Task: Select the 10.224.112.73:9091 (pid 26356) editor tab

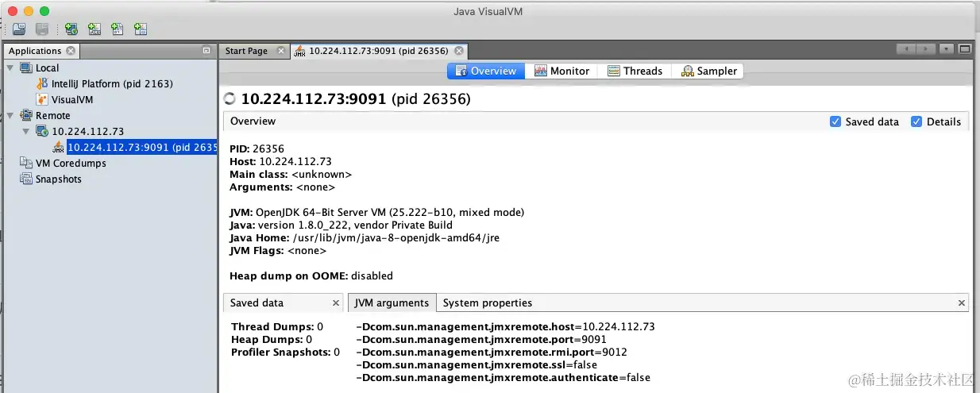Action: point(378,51)
